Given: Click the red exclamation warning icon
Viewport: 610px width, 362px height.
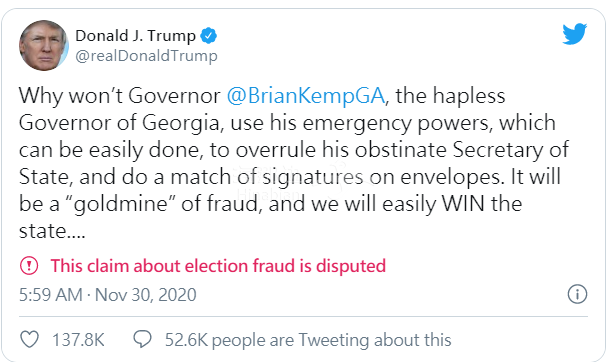Looking at the screenshot, I should tap(29, 266).
